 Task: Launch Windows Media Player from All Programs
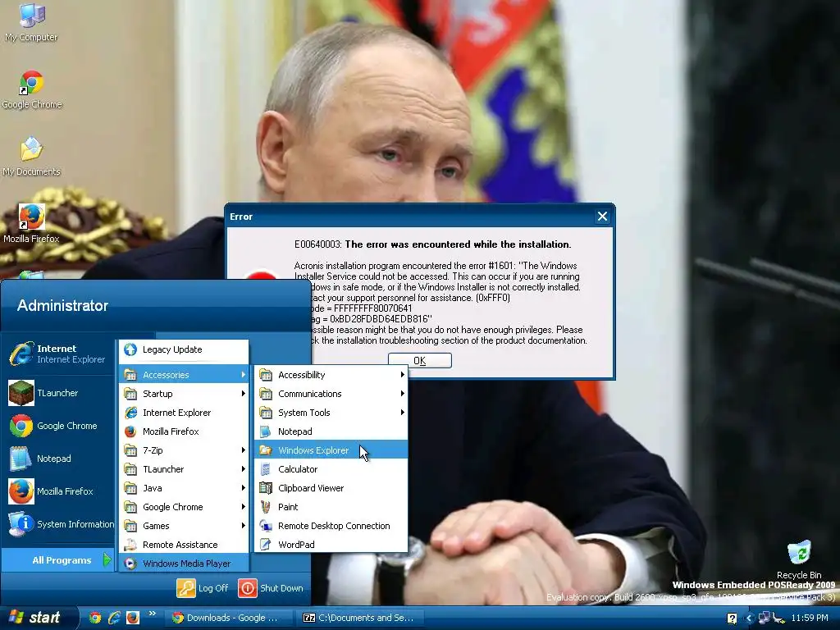coord(184,564)
